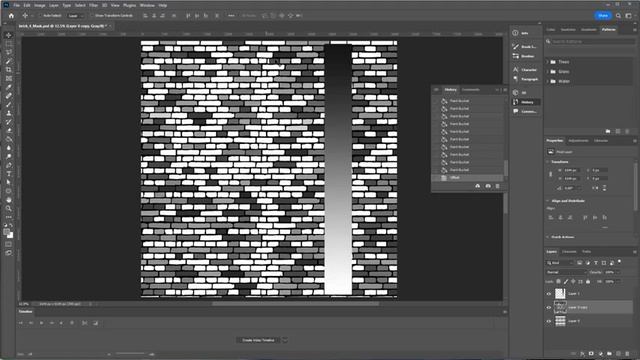Open the Image menu
Viewport: 640px width, 360px height.
(x=40, y=5)
